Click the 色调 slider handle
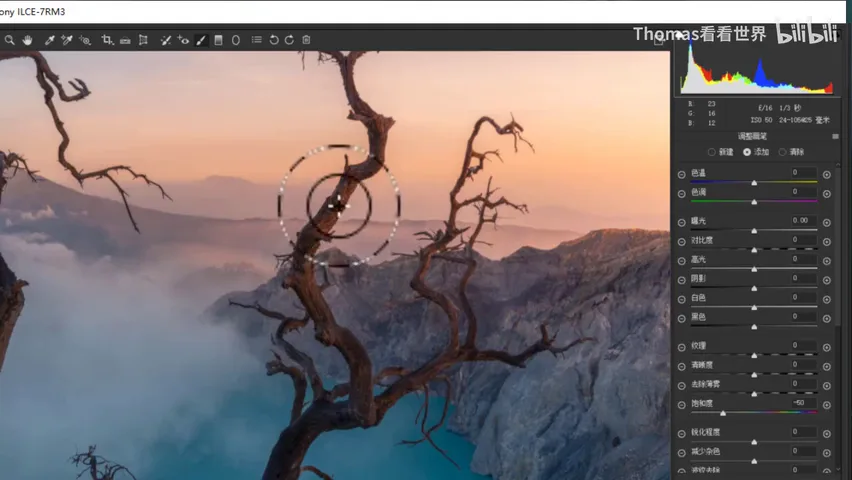Viewport: 852px width, 480px height. pyautogui.click(x=754, y=202)
